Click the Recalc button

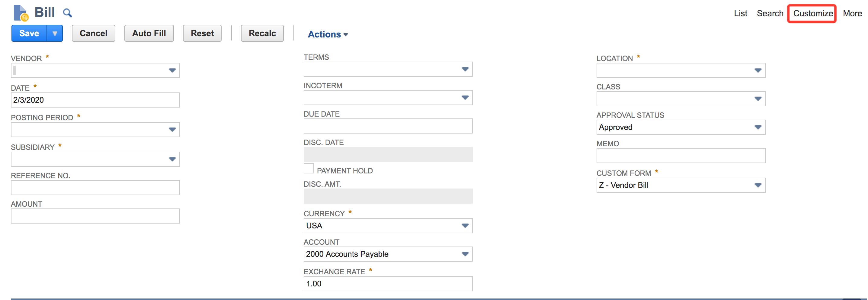tap(262, 33)
